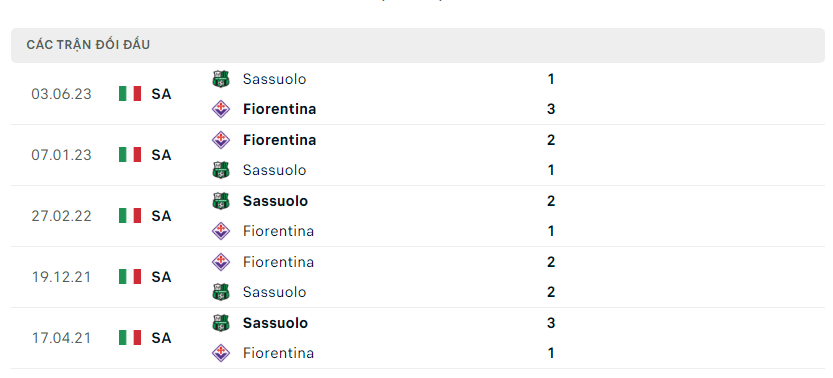Open Sassuolo team link in 27.02.22 match
Image resolution: width=833 pixels, height=378 pixels.
click(275, 201)
